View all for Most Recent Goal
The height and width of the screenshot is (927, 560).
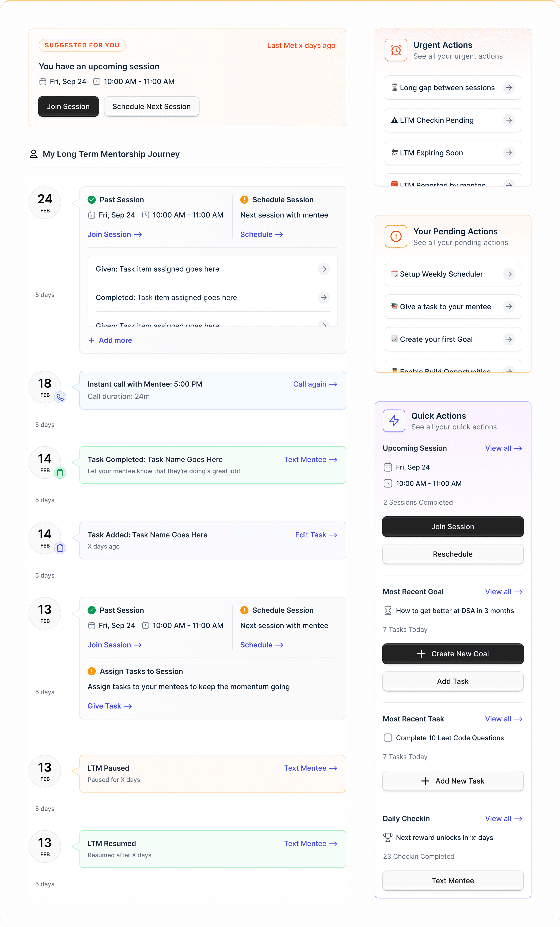pyautogui.click(x=503, y=592)
